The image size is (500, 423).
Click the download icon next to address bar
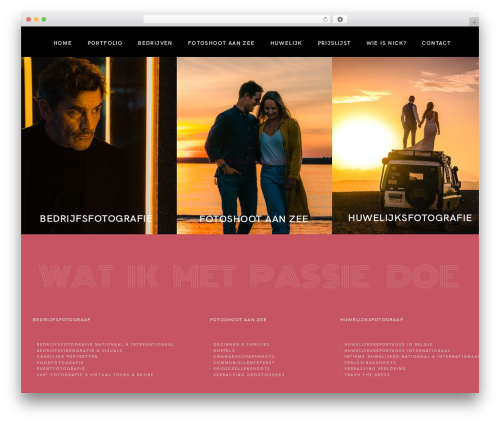[x=340, y=19]
